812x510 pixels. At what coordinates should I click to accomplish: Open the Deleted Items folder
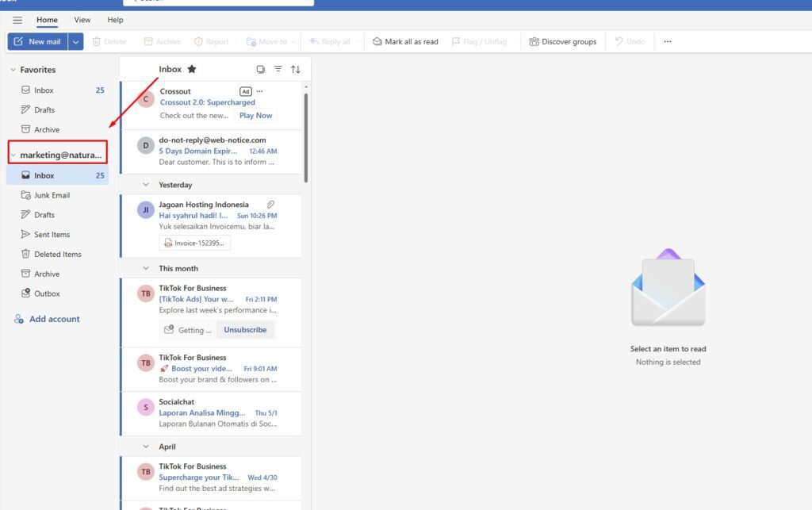[x=57, y=255]
